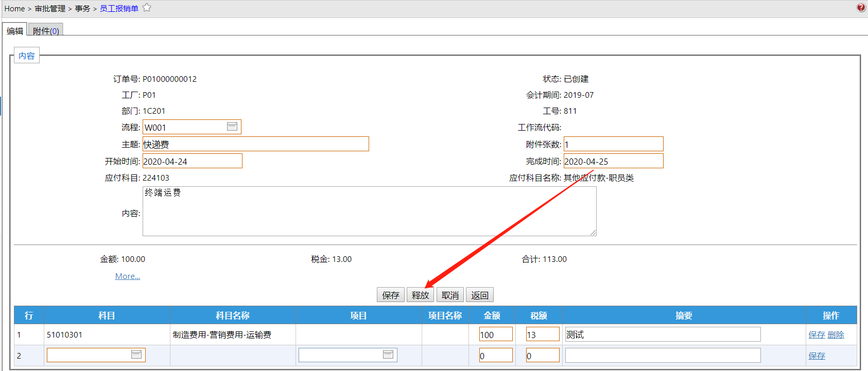
Task: Click 删除 link in row 1
Action: 836,335
